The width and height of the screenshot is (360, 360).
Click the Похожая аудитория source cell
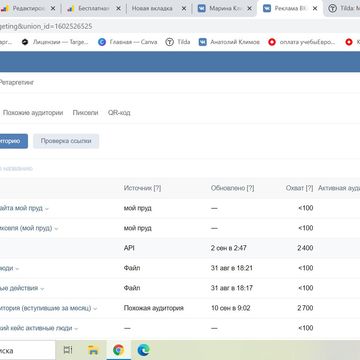(154, 308)
